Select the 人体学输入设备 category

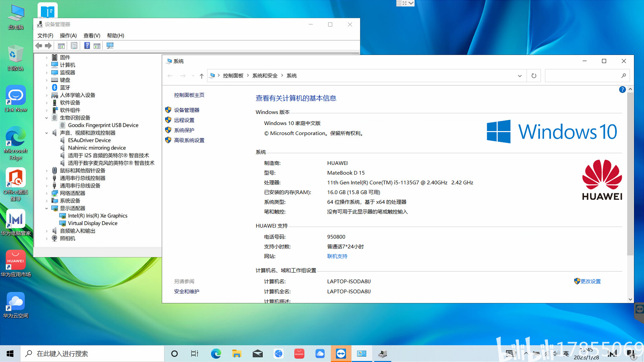click(78, 95)
